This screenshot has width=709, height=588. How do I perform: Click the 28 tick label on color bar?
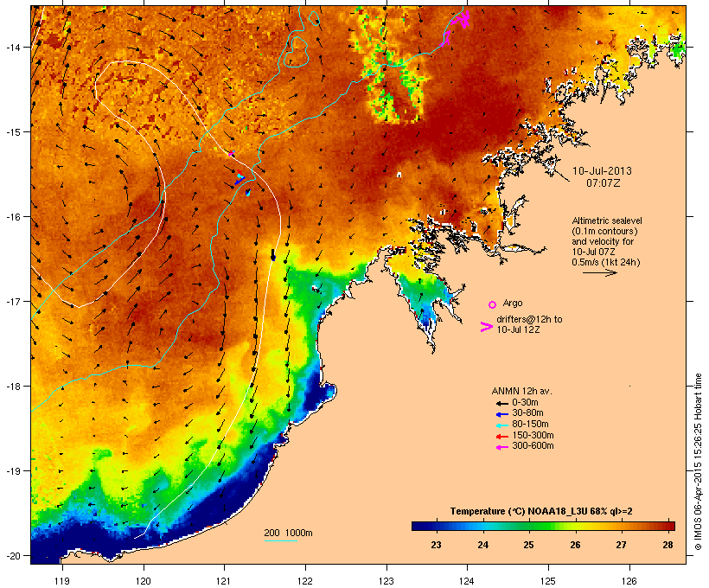[x=667, y=545]
